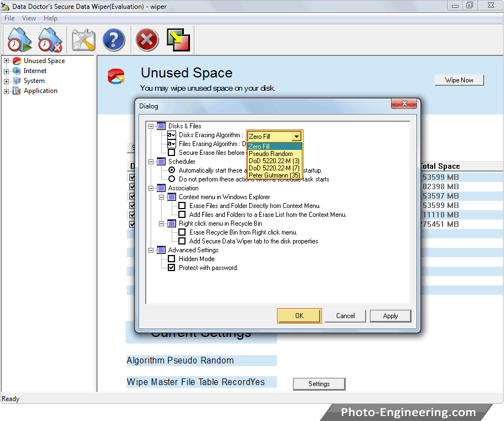Click the large Unused Space header icon
504x421 pixels.
(x=116, y=76)
